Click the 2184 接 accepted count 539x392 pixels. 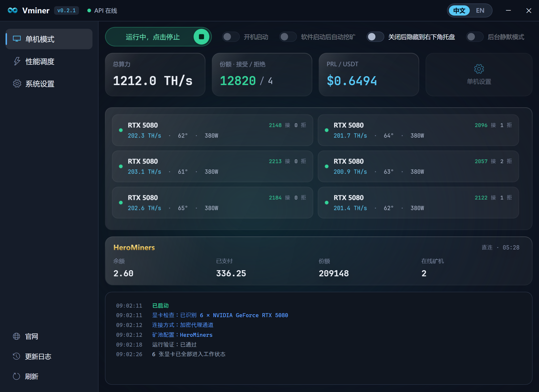[279, 197]
